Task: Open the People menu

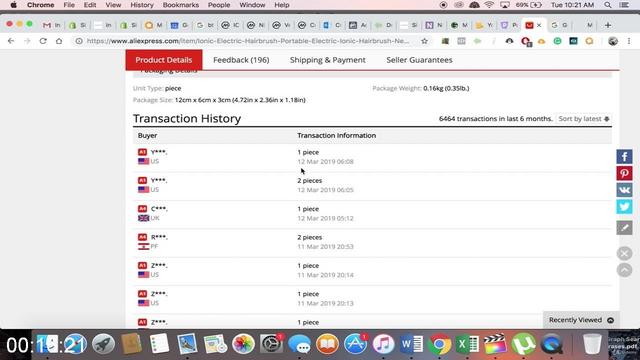Action: pyautogui.click(x=219, y=5)
